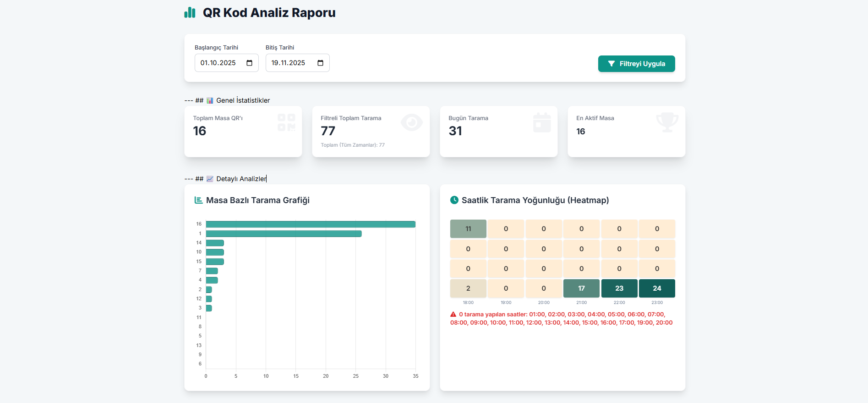Click the eye icon in Filtreli Toplam Tarama card
Screen dimensions: 868x403
(411, 122)
